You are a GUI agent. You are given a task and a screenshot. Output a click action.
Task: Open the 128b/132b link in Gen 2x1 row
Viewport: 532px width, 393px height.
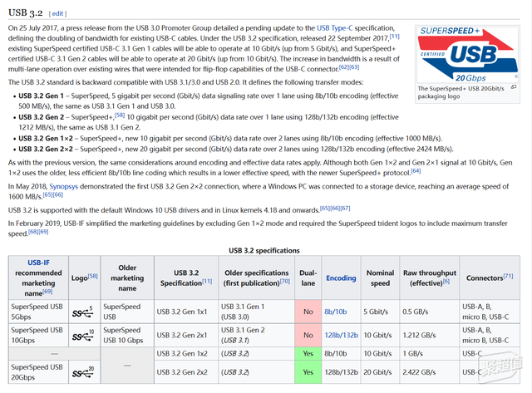[x=341, y=335]
